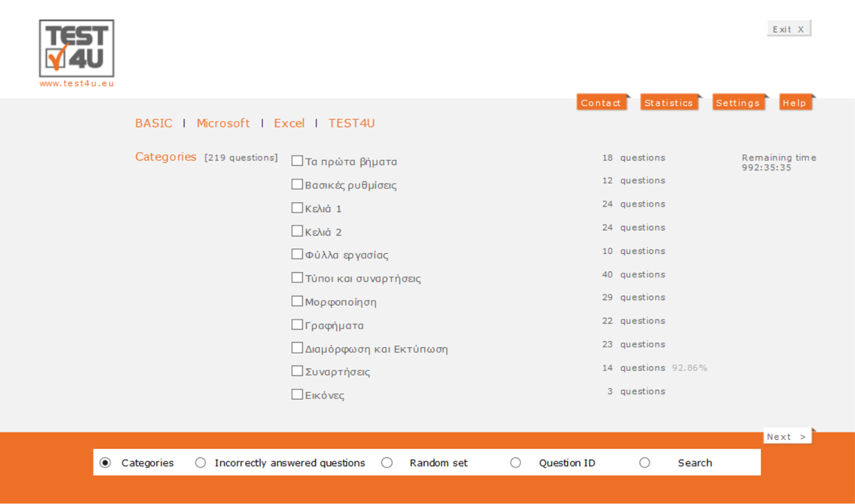Click the Excel breadcrumb link
Screen dimensions: 855x504
point(289,123)
